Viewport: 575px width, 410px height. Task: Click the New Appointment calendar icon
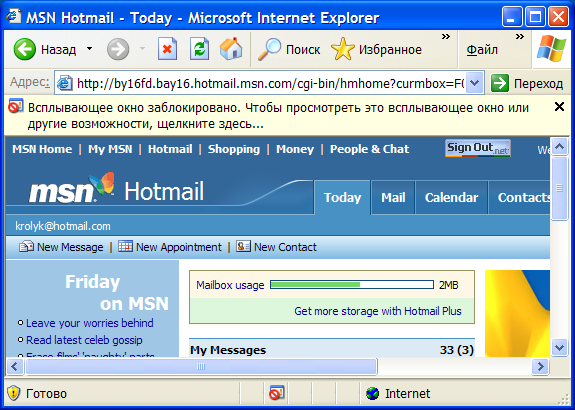125,246
